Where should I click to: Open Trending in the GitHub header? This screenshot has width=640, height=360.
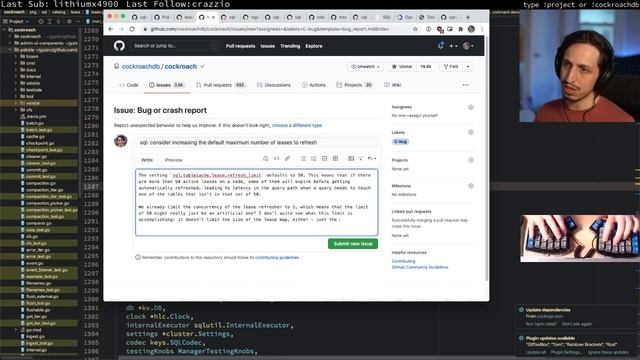[x=290, y=46]
